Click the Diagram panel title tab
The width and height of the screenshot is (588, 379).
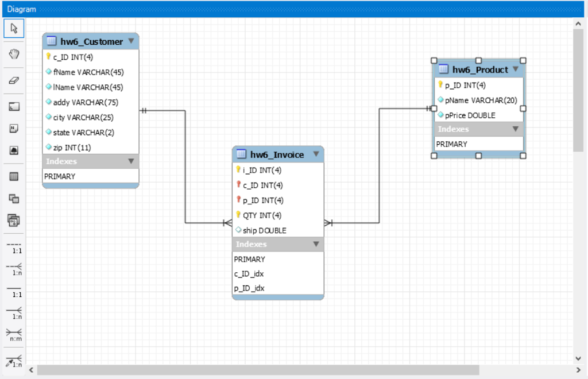coord(21,9)
